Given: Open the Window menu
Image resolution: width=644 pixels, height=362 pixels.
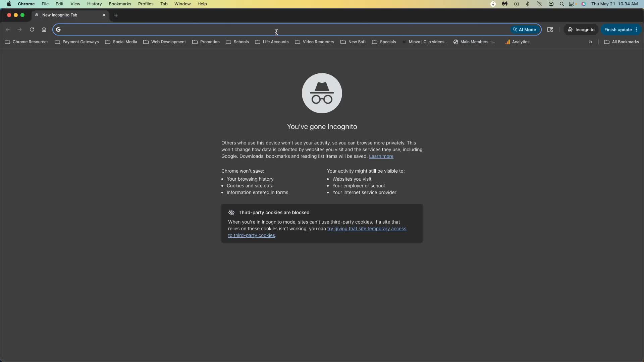Looking at the screenshot, I should point(182,4).
